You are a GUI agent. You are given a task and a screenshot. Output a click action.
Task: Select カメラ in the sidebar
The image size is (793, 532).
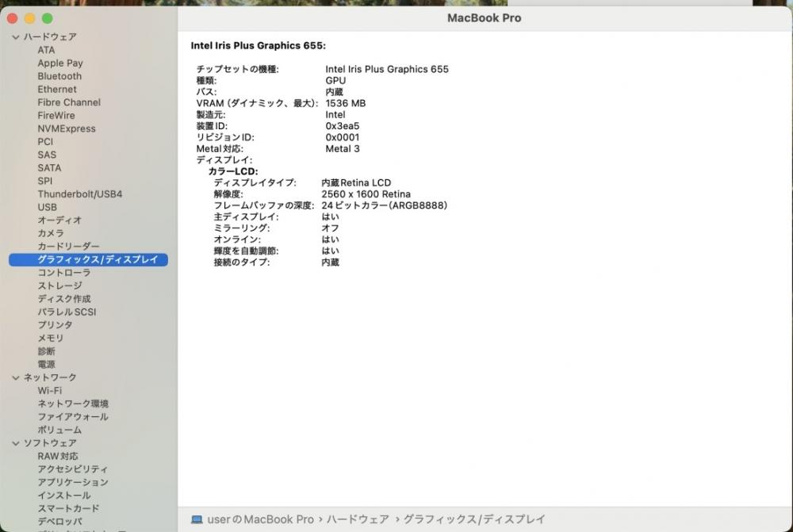[51, 234]
